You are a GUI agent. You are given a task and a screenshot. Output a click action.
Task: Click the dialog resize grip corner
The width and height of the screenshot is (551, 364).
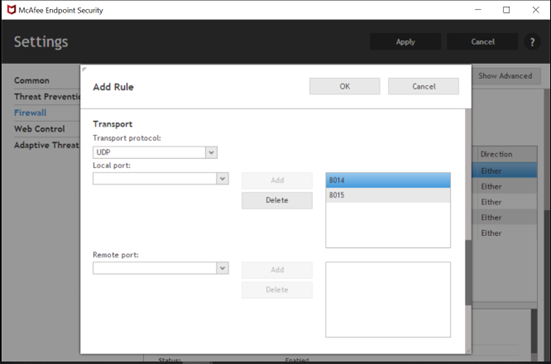pos(468,350)
